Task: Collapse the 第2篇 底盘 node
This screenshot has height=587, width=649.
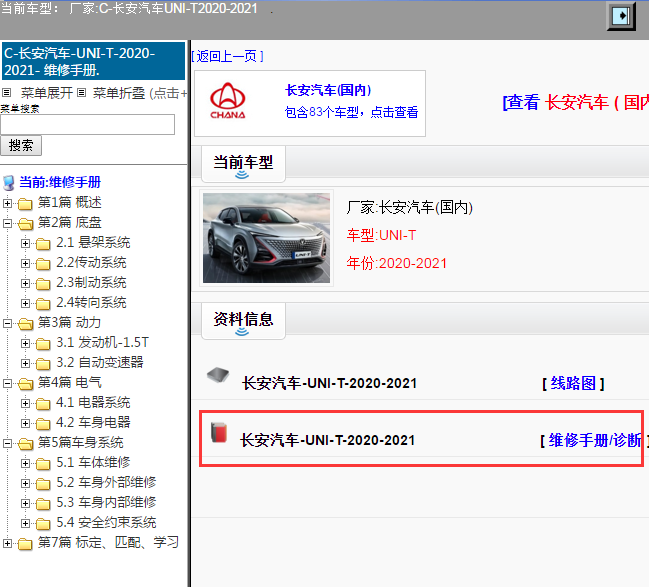Action: point(7,223)
